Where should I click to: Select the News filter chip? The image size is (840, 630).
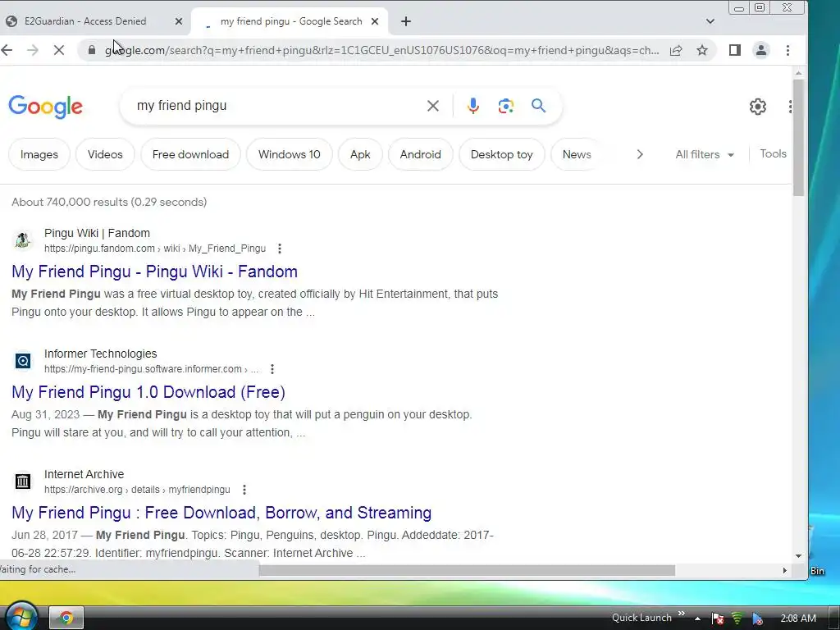point(577,154)
